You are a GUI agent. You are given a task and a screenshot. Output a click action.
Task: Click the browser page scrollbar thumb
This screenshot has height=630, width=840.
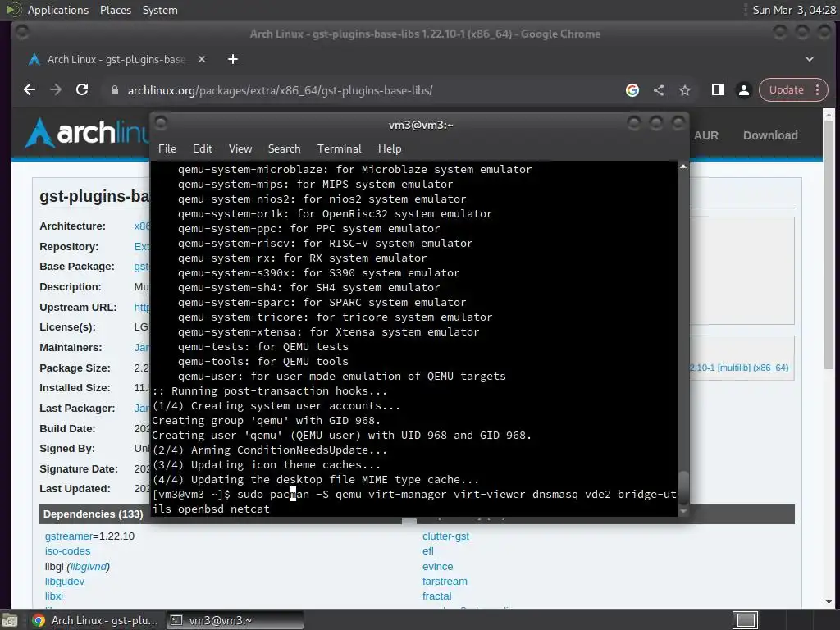pyautogui.click(x=829, y=244)
